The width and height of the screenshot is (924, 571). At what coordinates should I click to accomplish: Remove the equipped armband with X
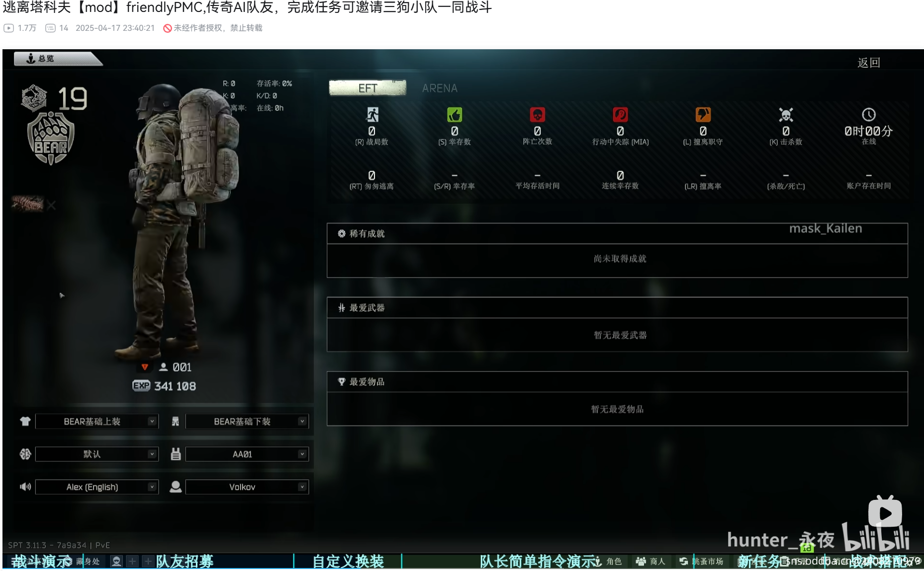click(51, 205)
